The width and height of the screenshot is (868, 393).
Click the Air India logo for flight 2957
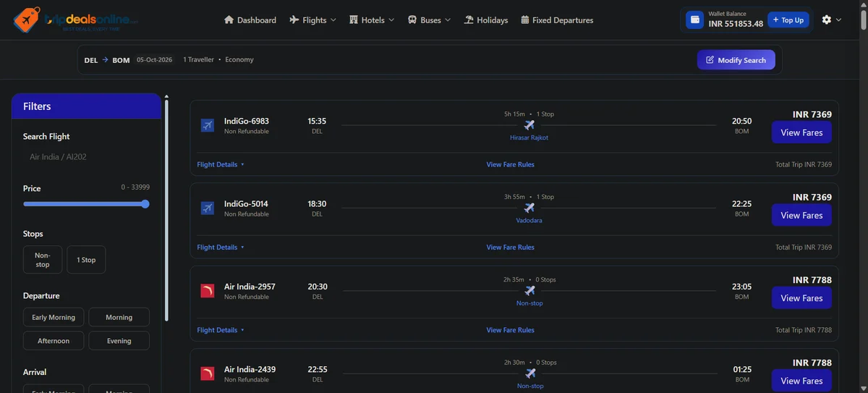[208, 291]
